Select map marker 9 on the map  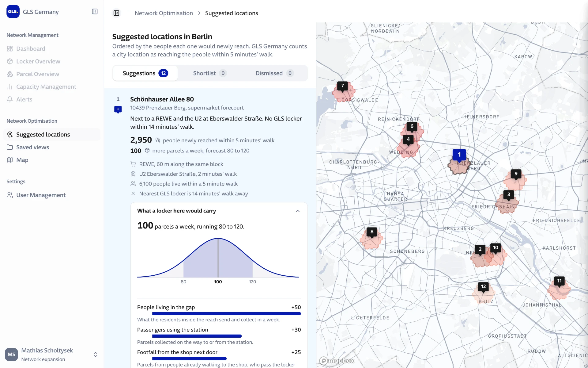pos(516,174)
